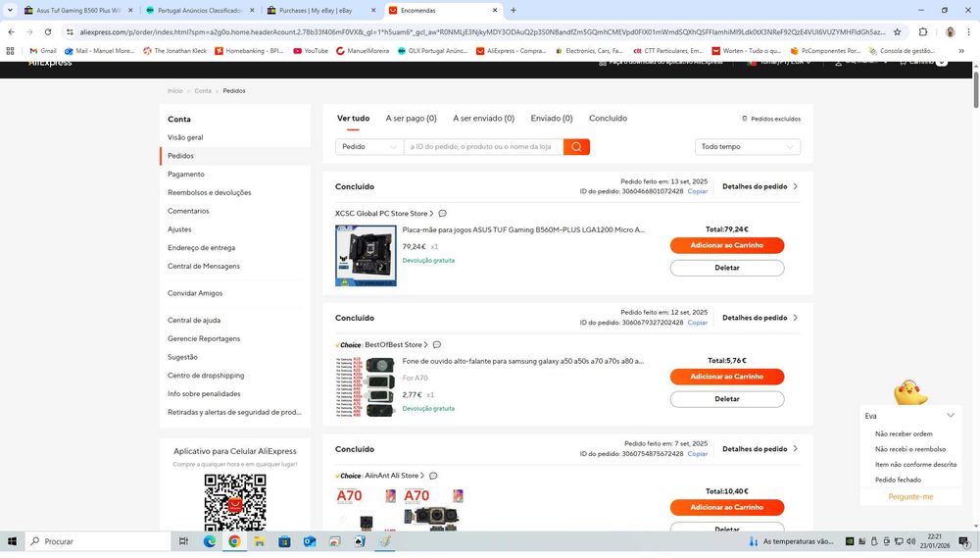Image resolution: width=980 pixels, height=558 pixels.
Task: Open Centro de dropshipping in sidebar
Action: click(206, 376)
